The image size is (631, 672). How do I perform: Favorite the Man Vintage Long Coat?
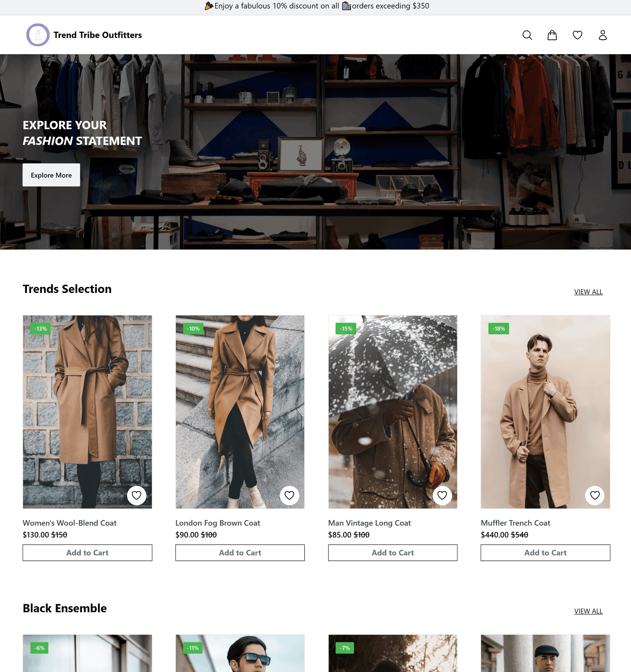tap(442, 495)
